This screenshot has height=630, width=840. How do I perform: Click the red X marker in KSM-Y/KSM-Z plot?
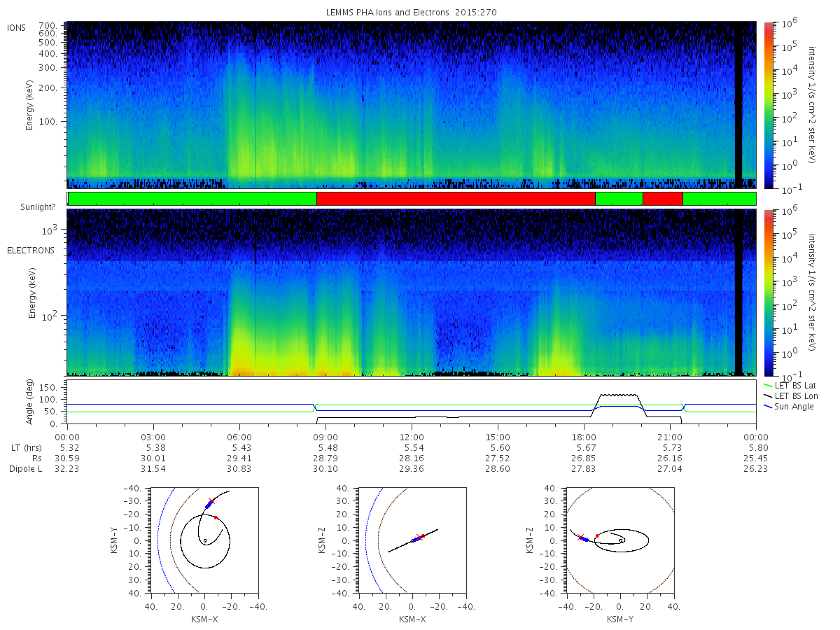580,538
